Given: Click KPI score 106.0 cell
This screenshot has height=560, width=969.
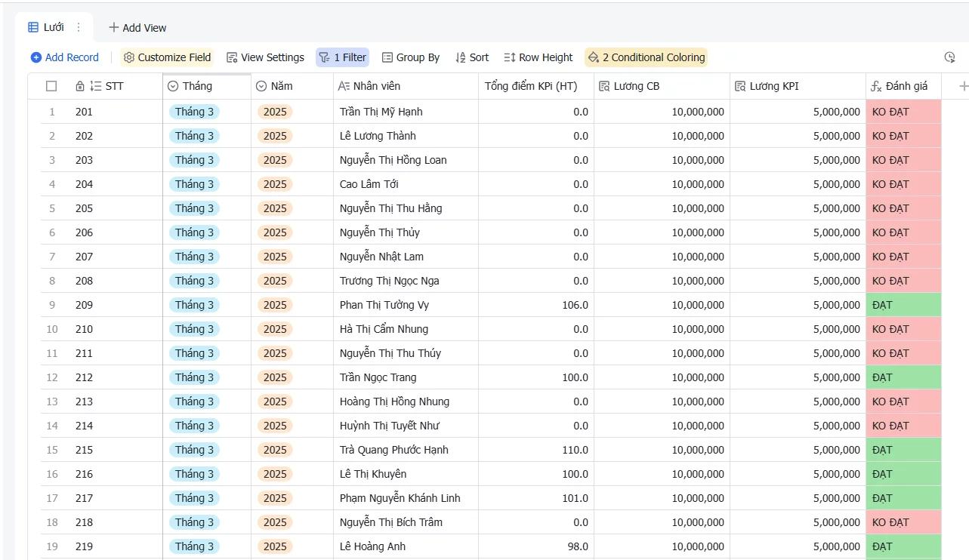Looking at the screenshot, I should tap(536, 305).
